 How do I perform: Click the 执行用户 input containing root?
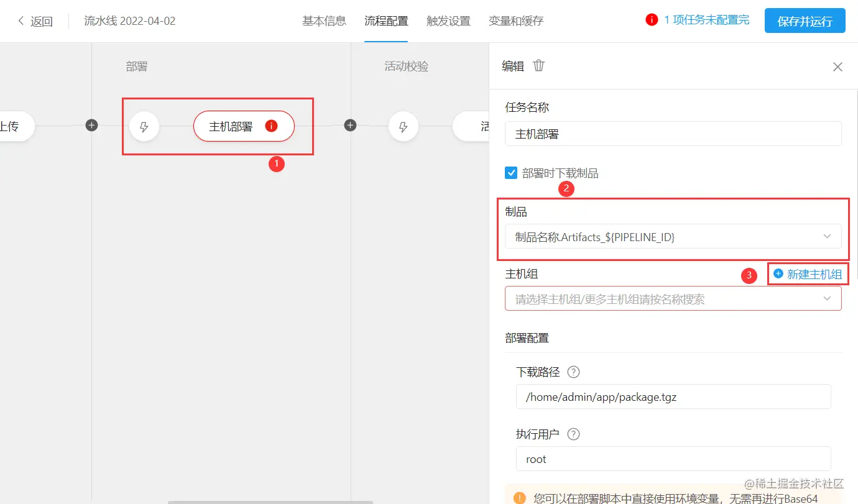(x=673, y=459)
